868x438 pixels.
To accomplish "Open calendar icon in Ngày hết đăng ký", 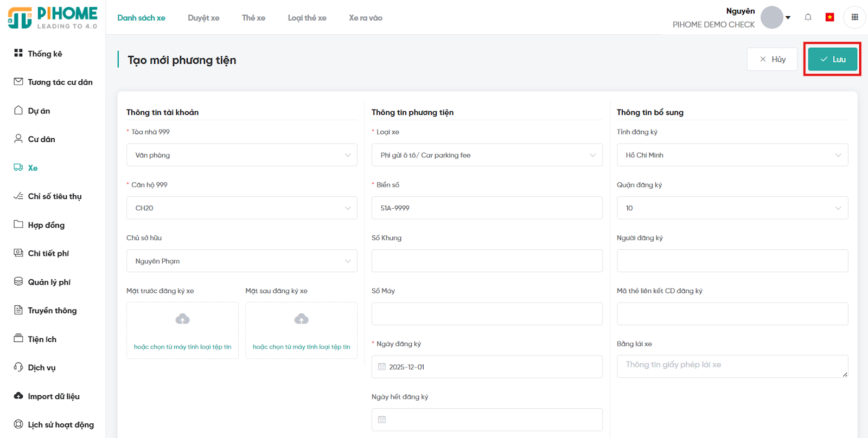I will point(382,420).
